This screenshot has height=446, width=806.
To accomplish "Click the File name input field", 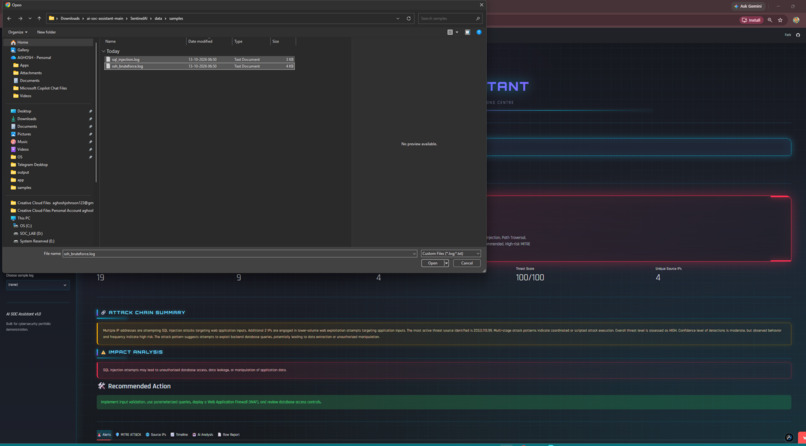I will pyautogui.click(x=239, y=254).
